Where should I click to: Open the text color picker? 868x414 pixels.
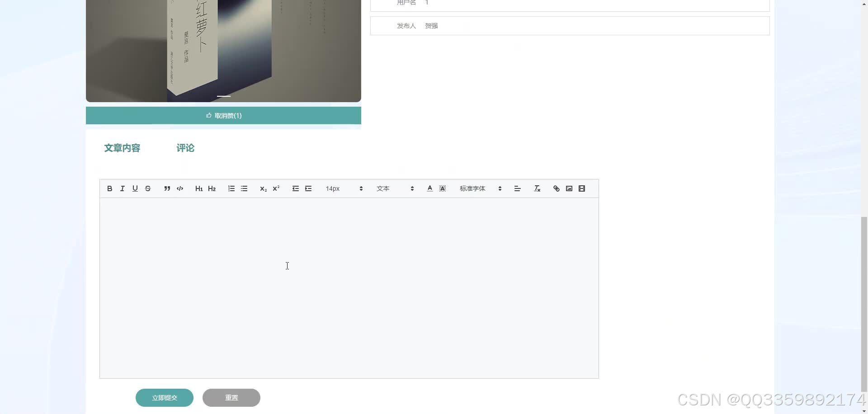429,188
